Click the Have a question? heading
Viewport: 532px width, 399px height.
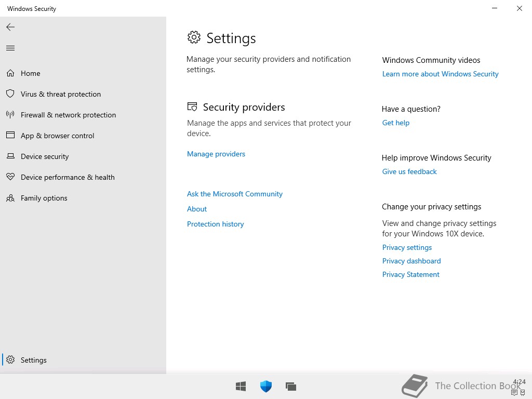(x=411, y=109)
